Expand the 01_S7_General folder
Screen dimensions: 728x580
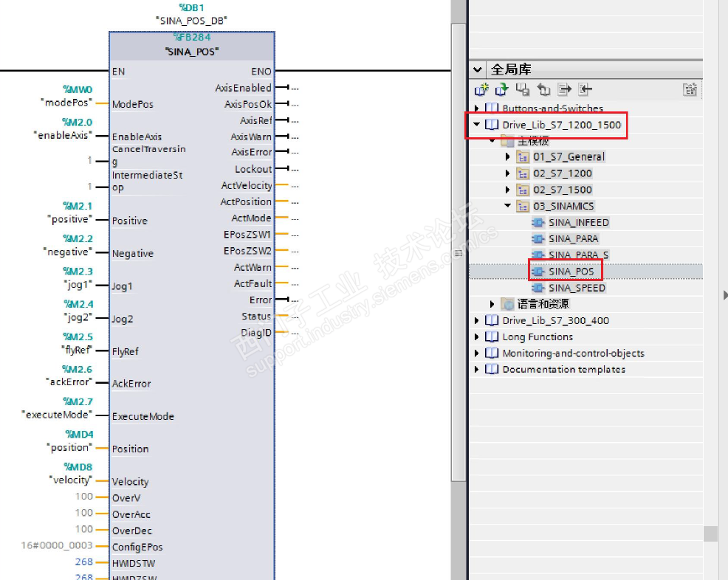coord(507,157)
